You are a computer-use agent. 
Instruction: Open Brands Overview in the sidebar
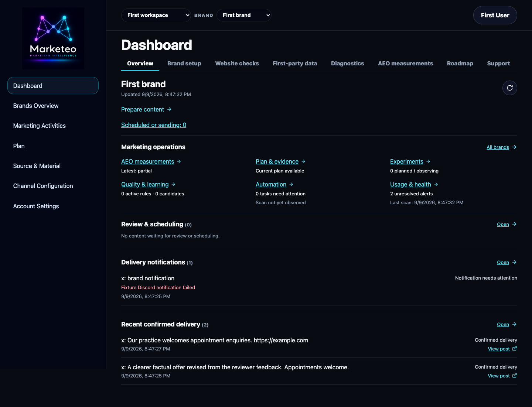(53, 106)
